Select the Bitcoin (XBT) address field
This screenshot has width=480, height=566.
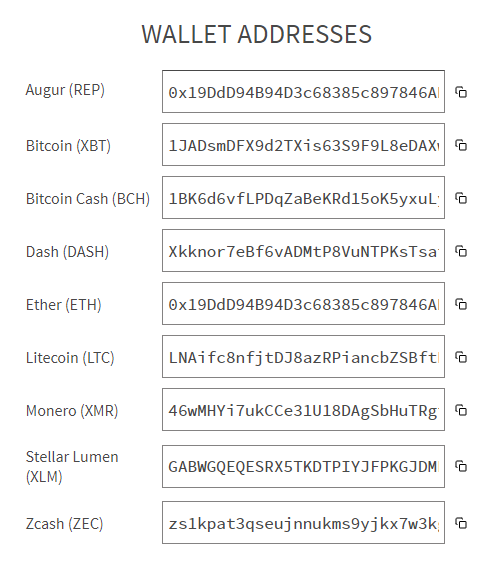tap(303, 144)
